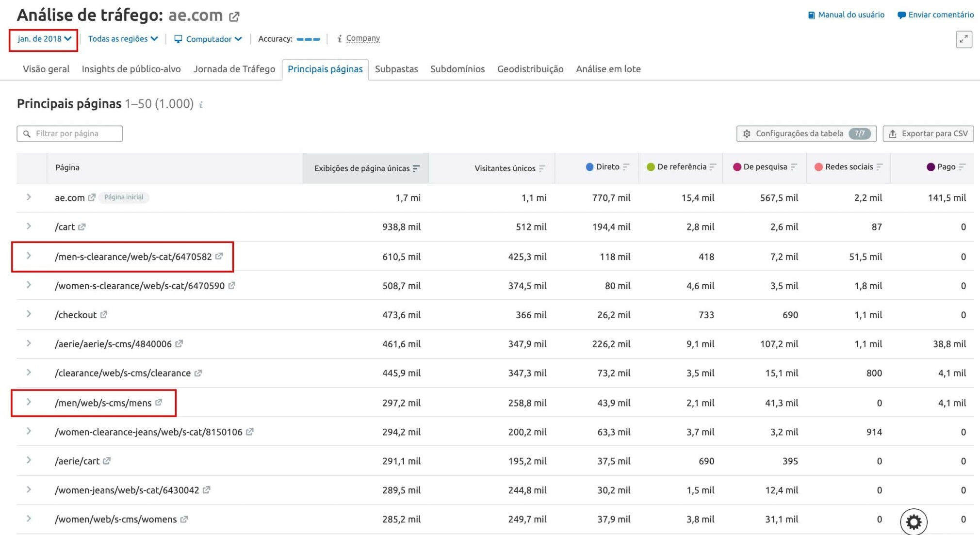Expand the /men-s-clearance row

tap(29, 256)
